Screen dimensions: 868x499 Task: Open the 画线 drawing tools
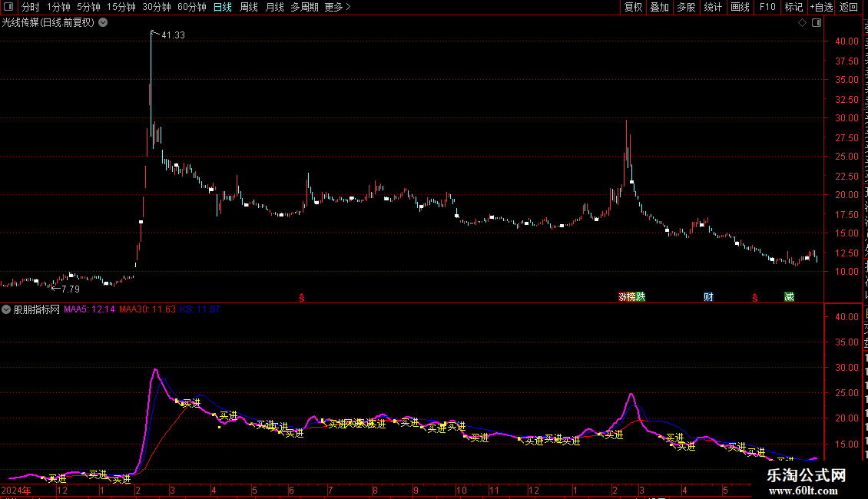[740, 7]
